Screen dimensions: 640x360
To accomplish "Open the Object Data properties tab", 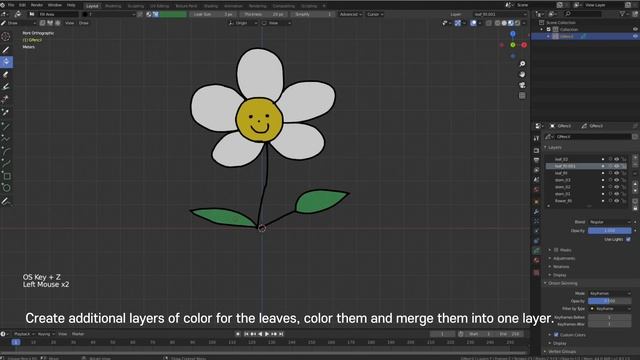I will [536, 251].
